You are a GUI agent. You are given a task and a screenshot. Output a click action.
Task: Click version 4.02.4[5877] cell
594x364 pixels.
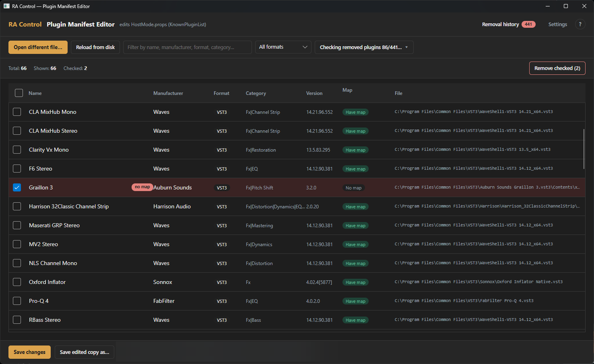click(319, 282)
